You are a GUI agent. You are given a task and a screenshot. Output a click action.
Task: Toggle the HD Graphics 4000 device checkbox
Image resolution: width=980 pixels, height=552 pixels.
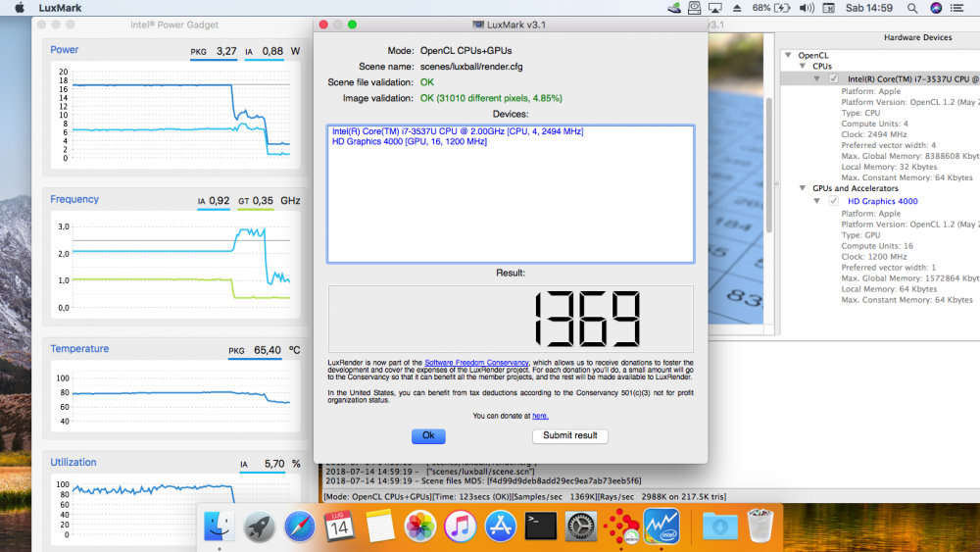833,201
